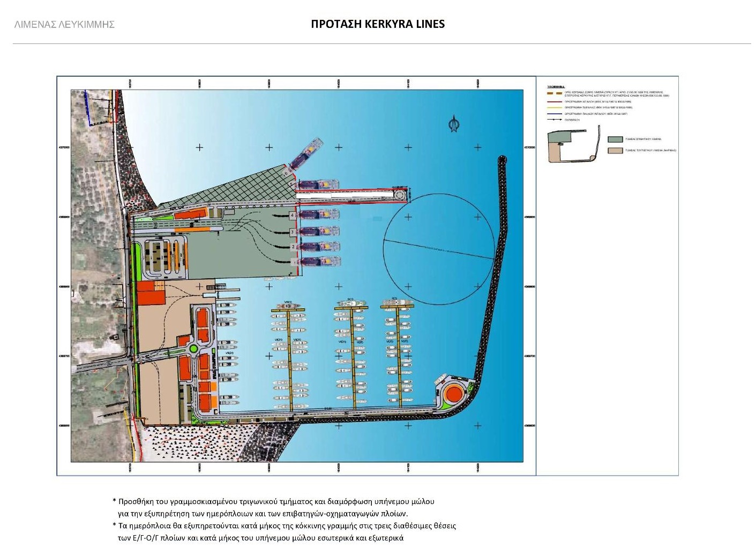This screenshot has width=756, height=555.
Task: Click the 'ΠΡΟΤΑΣΗ KERKYRA LINES' title
Action: [x=378, y=24]
